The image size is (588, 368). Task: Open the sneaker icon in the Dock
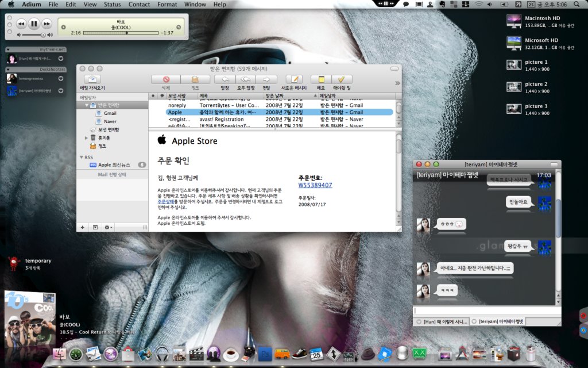[299, 354]
